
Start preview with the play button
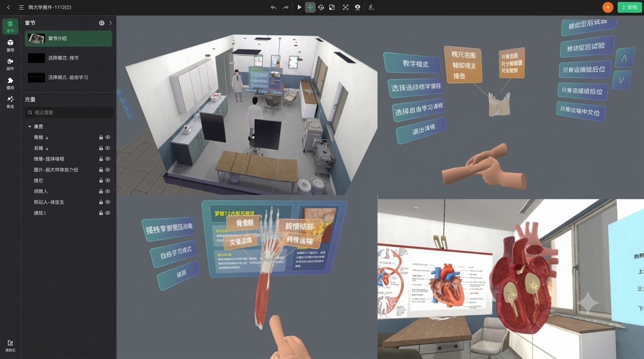[300, 7]
